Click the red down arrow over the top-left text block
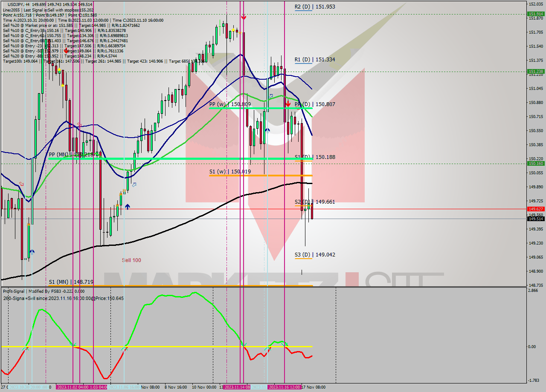 point(66,51)
